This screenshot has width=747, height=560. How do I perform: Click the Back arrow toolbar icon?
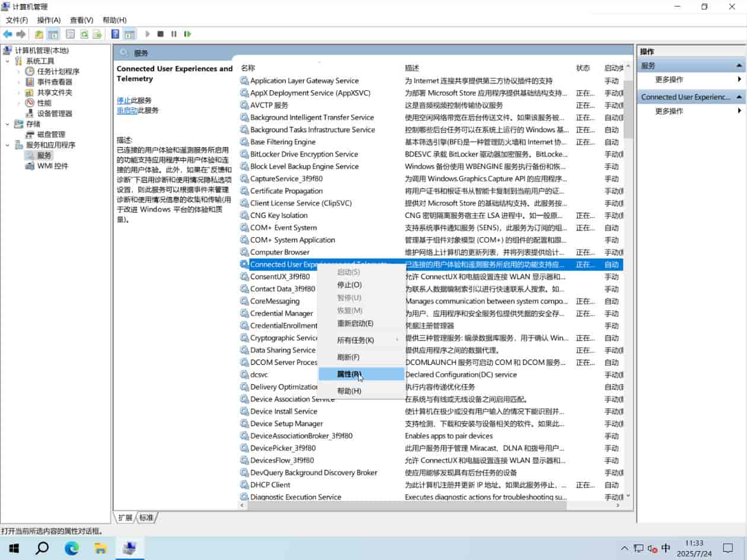click(8, 34)
